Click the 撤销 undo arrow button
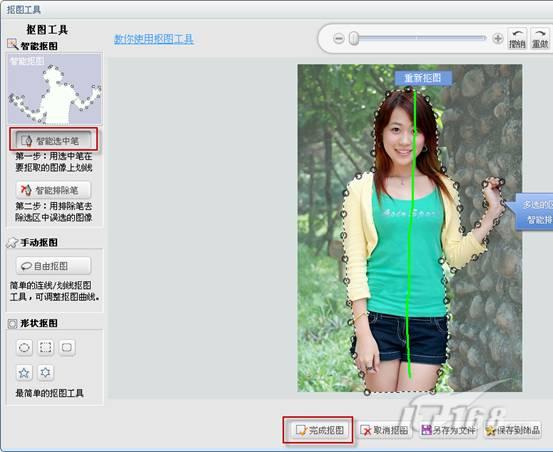Screen dimensions: 553x452 pos(517,38)
